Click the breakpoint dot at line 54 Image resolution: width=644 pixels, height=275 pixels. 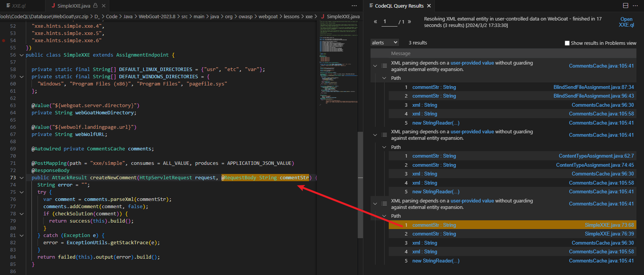(4, 41)
